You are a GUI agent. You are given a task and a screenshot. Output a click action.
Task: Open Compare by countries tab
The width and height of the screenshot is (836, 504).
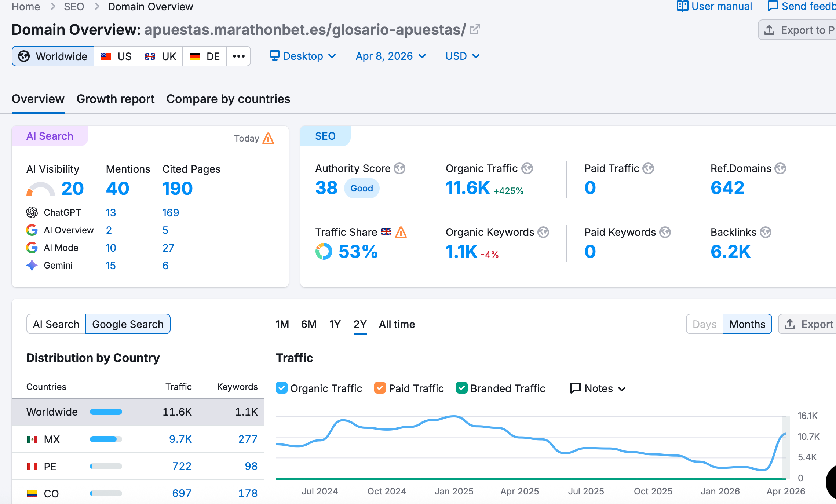coord(228,99)
